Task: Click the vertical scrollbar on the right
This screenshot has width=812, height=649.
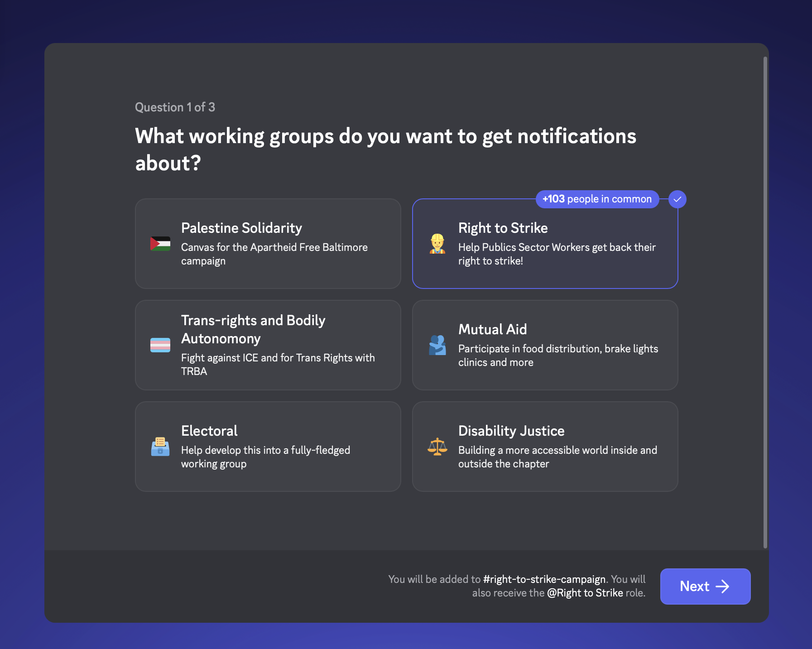Action: [x=765, y=302]
